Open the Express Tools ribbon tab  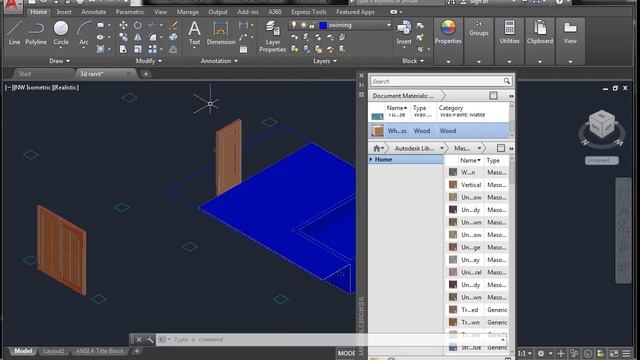(309, 12)
